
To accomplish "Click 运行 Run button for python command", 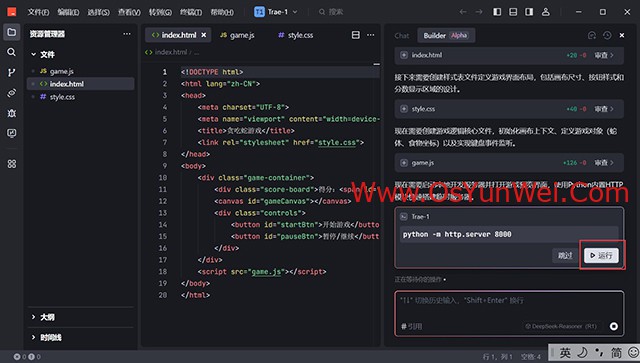I will point(601,256).
